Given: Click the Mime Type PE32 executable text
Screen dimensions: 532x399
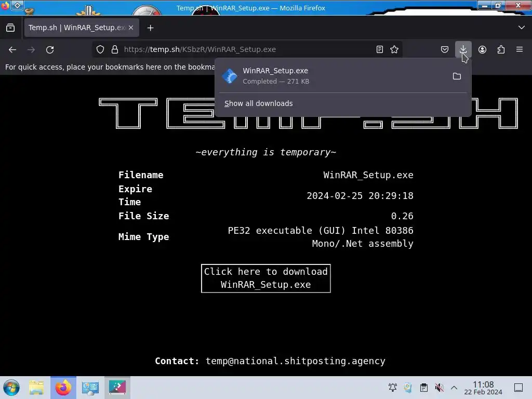Looking at the screenshot, I should point(321,237).
